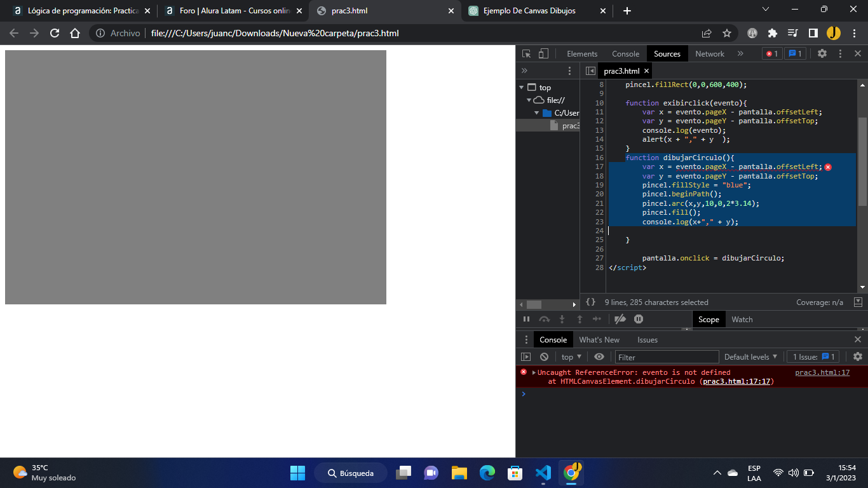Viewport: 868px width, 488px height.
Task: Focus the console Filter input
Action: (667, 357)
